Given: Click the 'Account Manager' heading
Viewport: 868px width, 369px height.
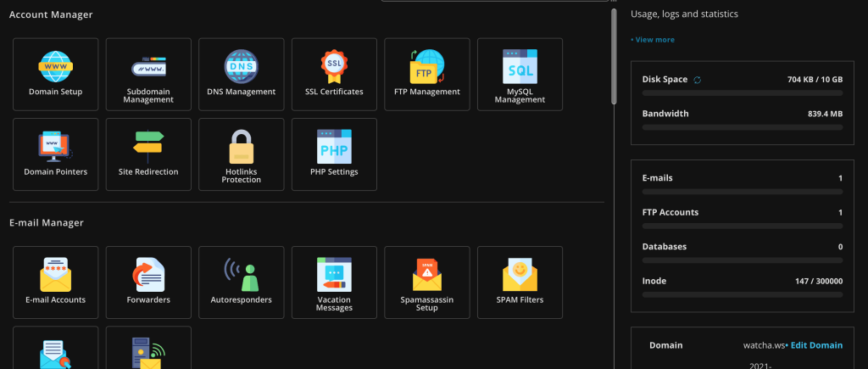Looking at the screenshot, I should 51,15.
